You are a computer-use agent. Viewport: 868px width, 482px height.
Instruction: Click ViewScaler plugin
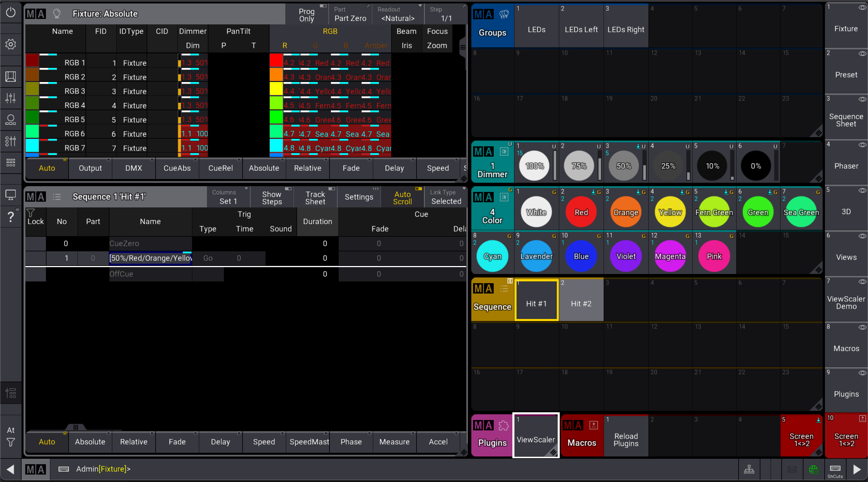pos(536,436)
